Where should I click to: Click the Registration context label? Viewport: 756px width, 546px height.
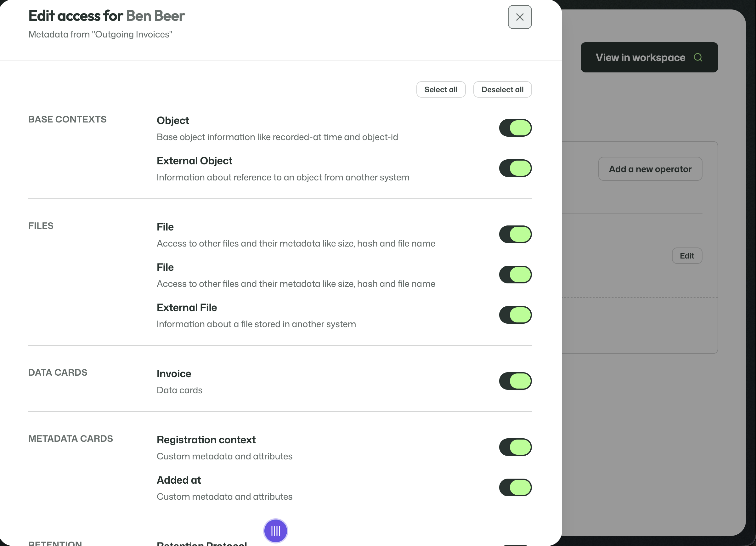(206, 440)
